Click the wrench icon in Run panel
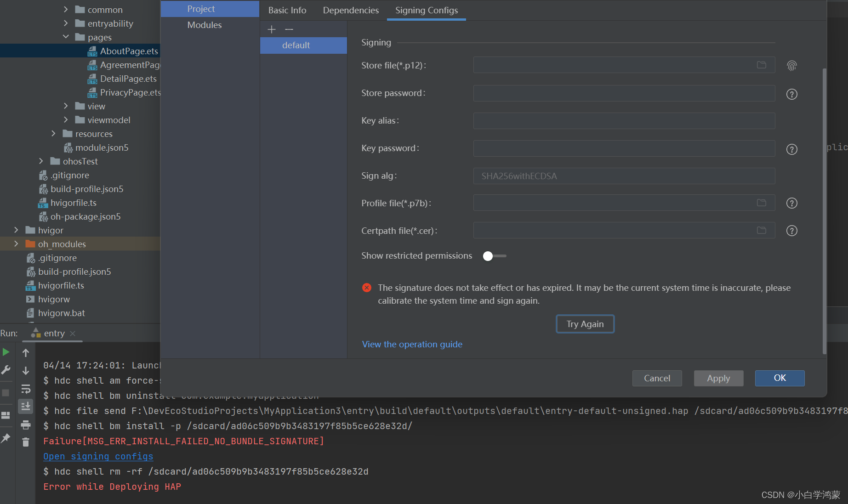 [x=6, y=370]
